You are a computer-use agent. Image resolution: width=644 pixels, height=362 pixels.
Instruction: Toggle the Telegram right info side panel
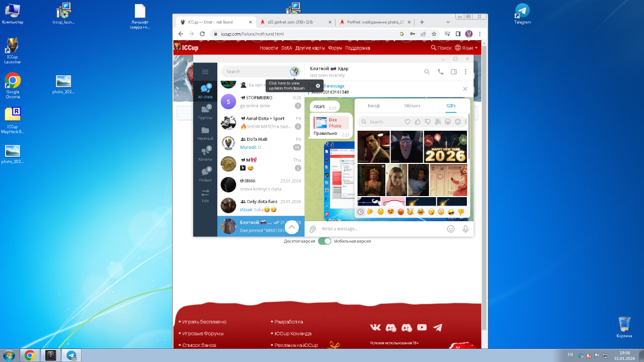[454, 72]
